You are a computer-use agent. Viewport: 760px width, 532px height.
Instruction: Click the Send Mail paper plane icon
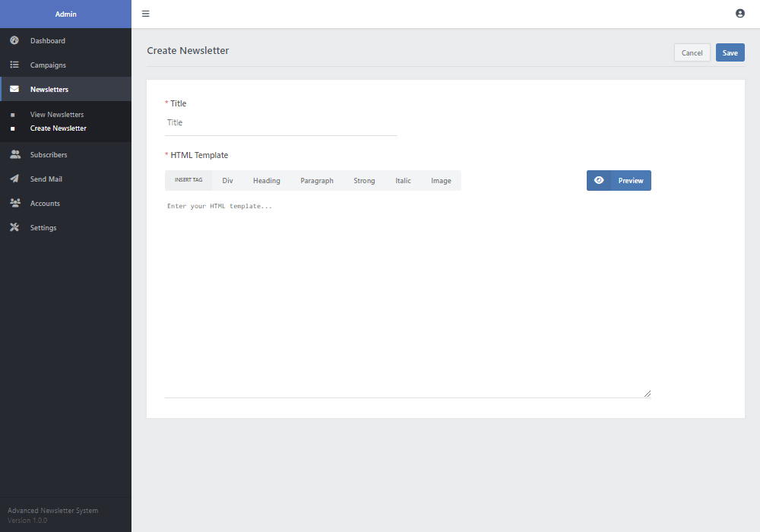tap(14, 179)
